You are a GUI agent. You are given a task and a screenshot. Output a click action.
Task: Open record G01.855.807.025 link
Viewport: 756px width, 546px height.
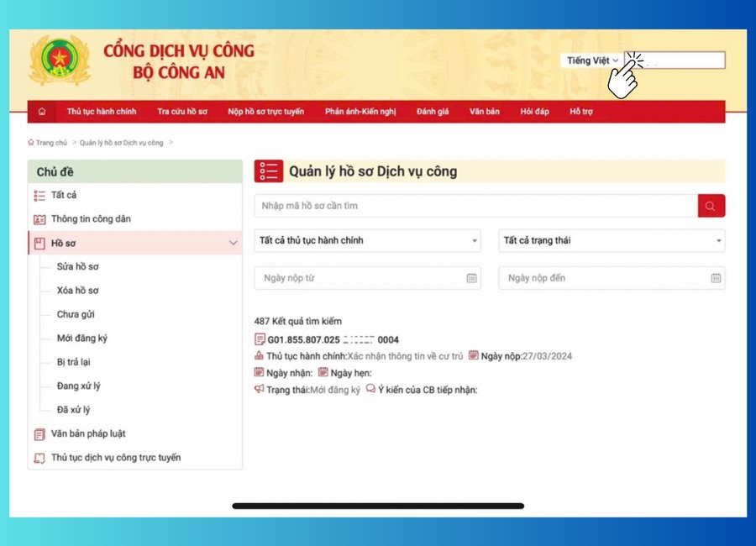tap(333, 339)
